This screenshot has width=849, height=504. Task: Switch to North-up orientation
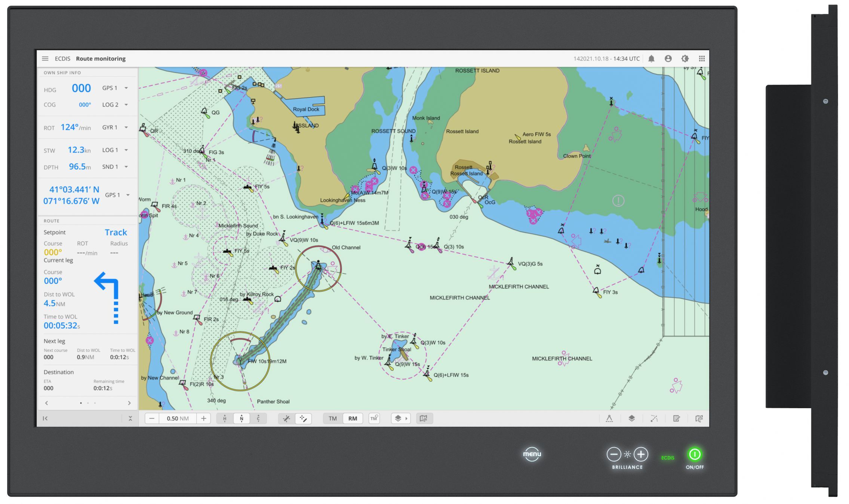click(242, 418)
